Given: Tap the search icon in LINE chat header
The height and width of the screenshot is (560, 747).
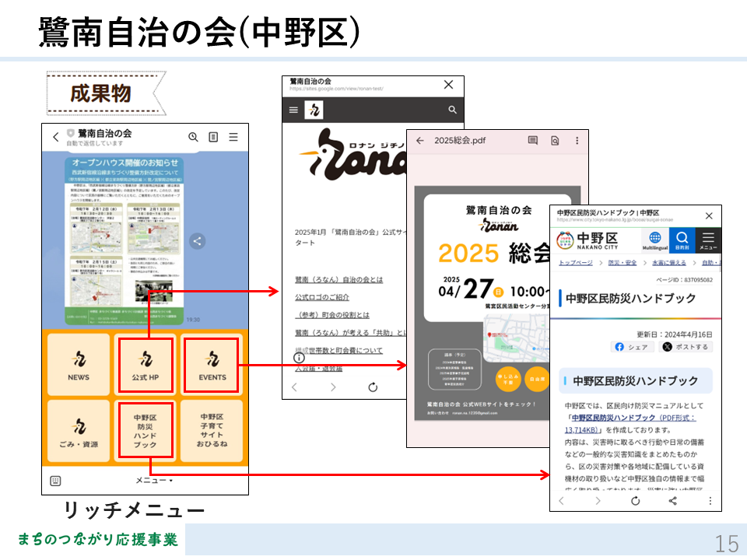Looking at the screenshot, I should [193, 137].
